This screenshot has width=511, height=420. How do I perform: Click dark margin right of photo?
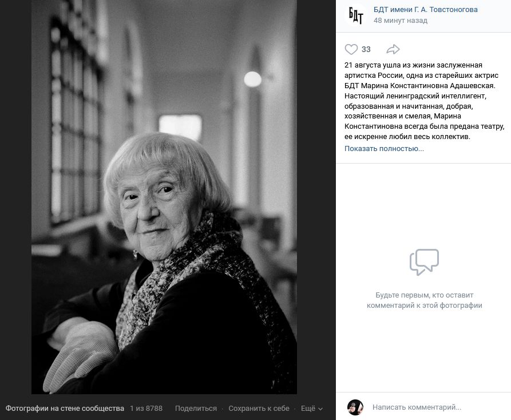(x=316, y=197)
